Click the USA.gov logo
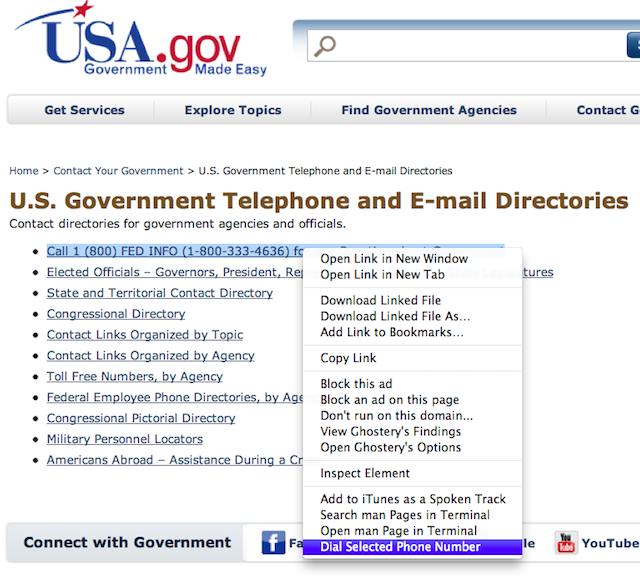This screenshot has width=640, height=576. coord(141,40)
